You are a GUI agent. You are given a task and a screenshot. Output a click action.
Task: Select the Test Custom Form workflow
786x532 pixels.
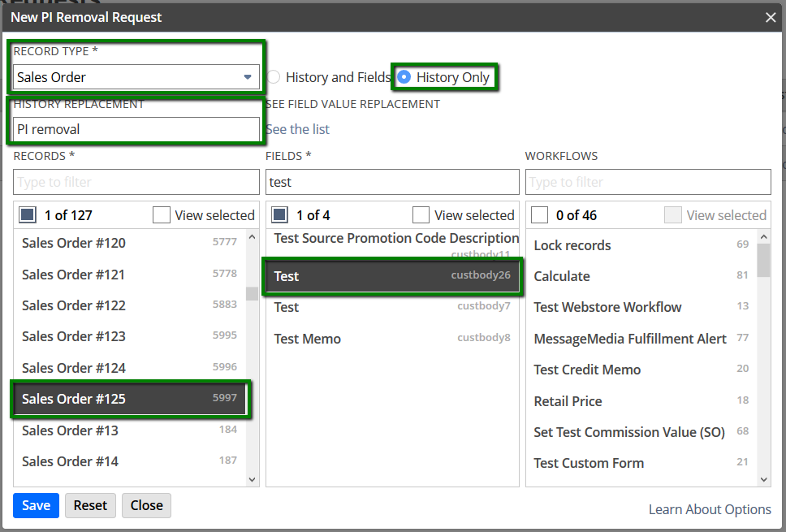(x=641, y=463)
